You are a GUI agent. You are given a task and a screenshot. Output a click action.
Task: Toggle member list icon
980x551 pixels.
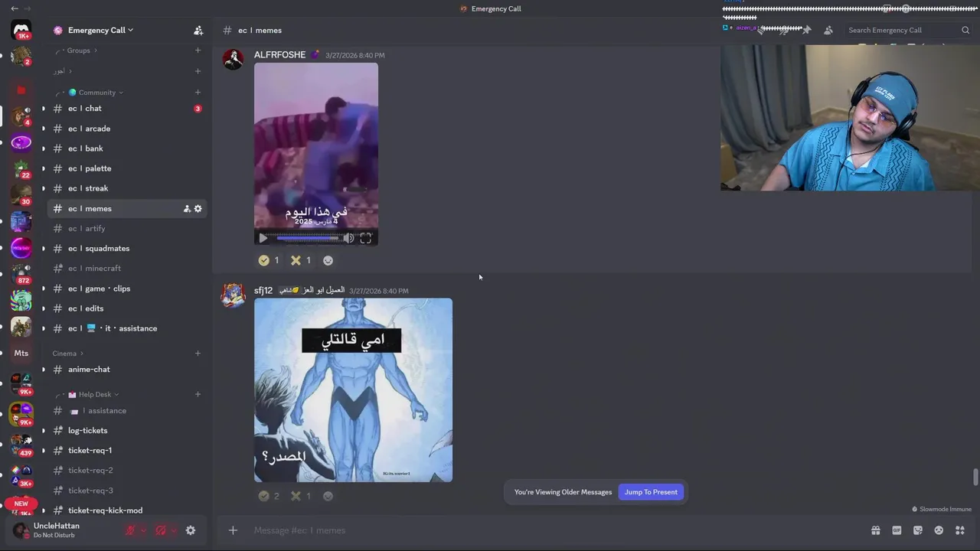point(828,31)
